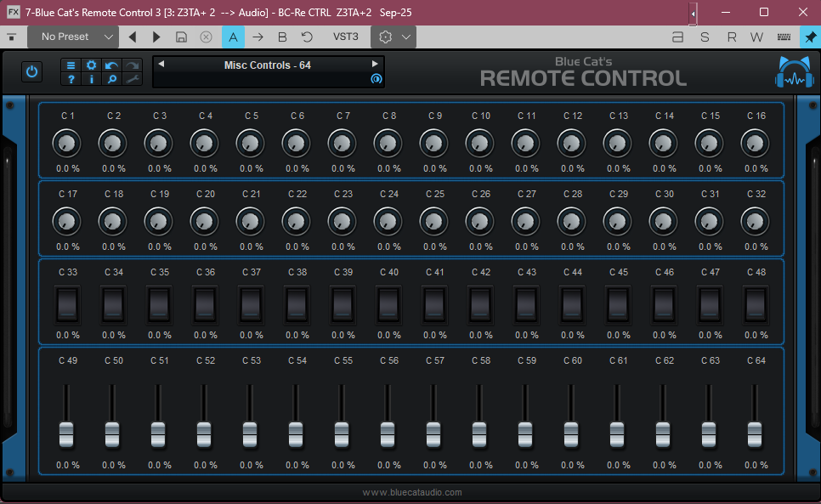Open the main menu hamburger icon

pyautogui.click(x=71, y=65)
